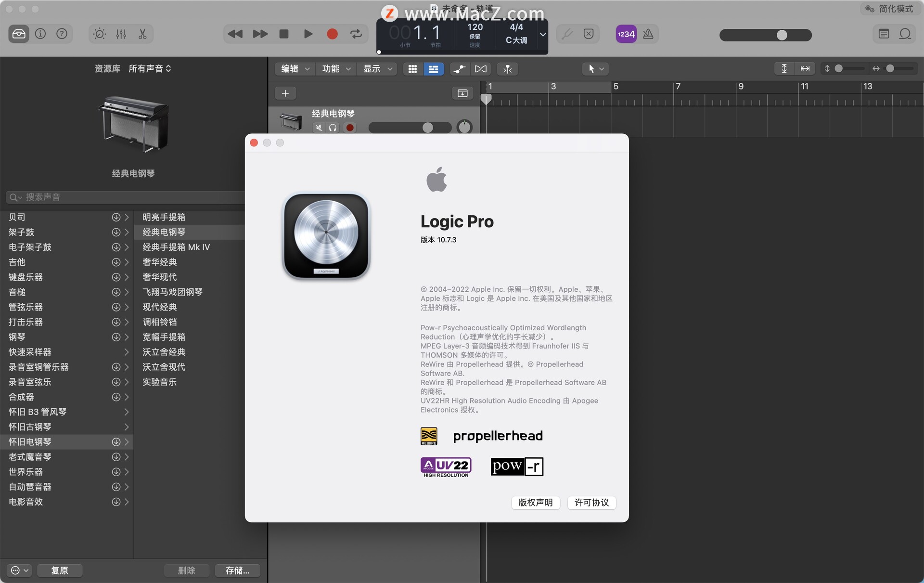Click the 搜索声音 search field
This screenshot has height=583, width=924.
tap(126, 197)
